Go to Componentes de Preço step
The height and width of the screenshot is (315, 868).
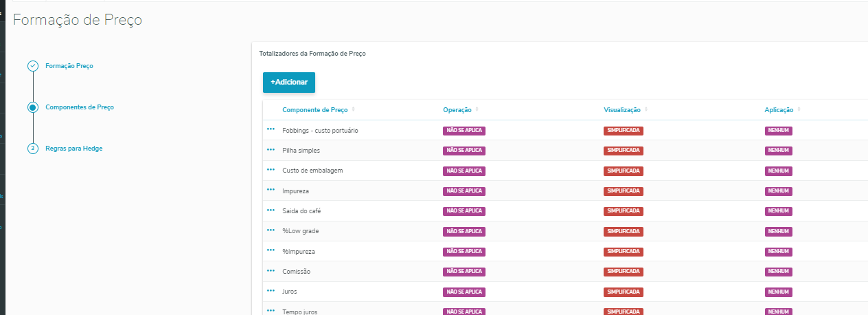pos(80,107)
